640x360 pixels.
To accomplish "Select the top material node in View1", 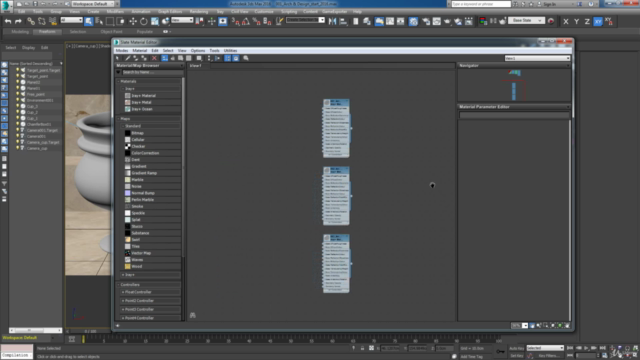I will [x=336, y=128].
